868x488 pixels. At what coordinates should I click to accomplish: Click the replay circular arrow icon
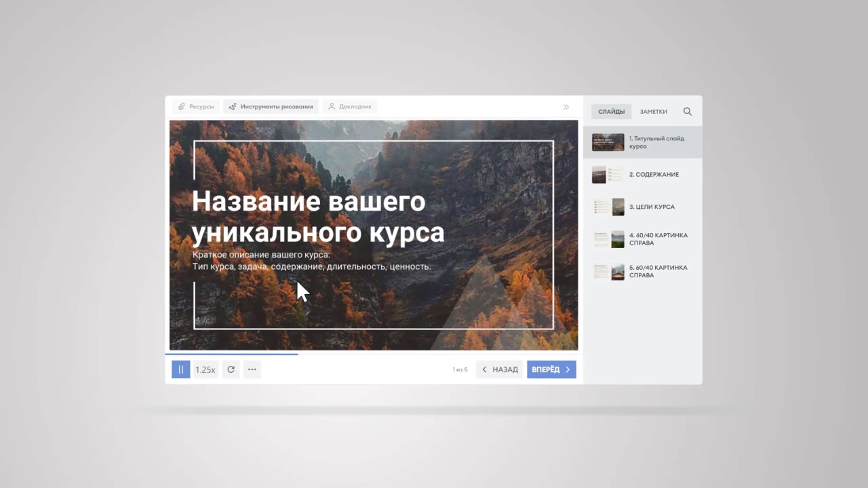coord(231,369)
